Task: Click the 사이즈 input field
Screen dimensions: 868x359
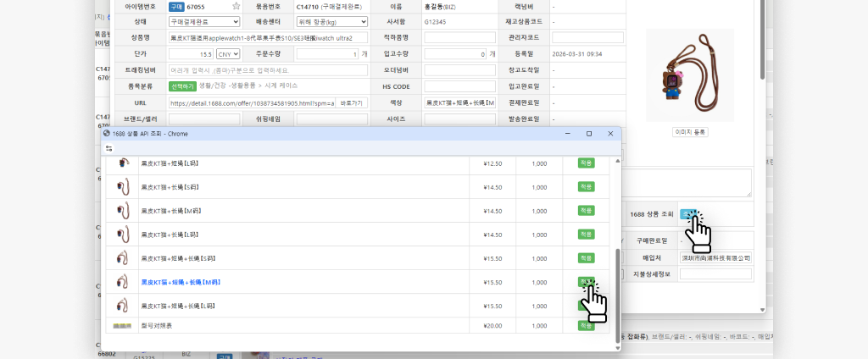Action: coord(460,119)
